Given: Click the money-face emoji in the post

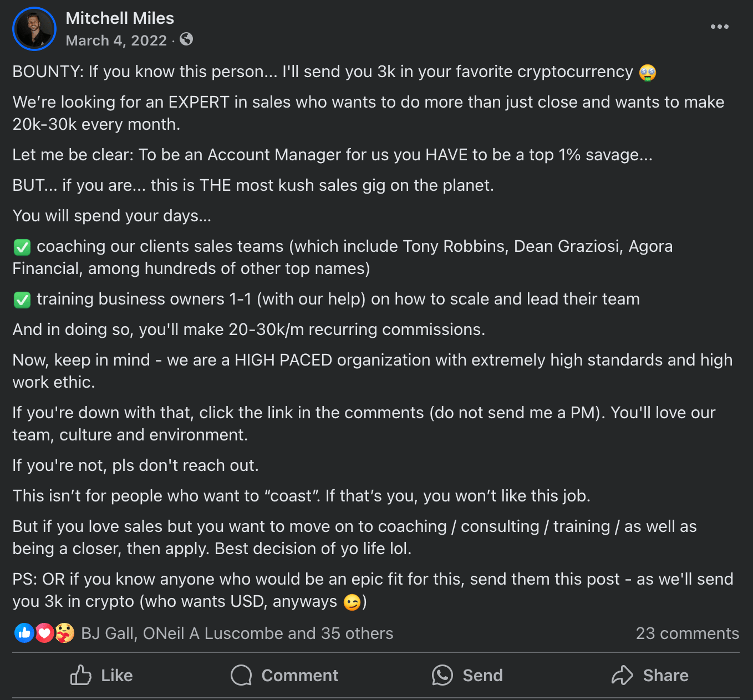Looking at the screenshot, I should (x=648, y=73).
